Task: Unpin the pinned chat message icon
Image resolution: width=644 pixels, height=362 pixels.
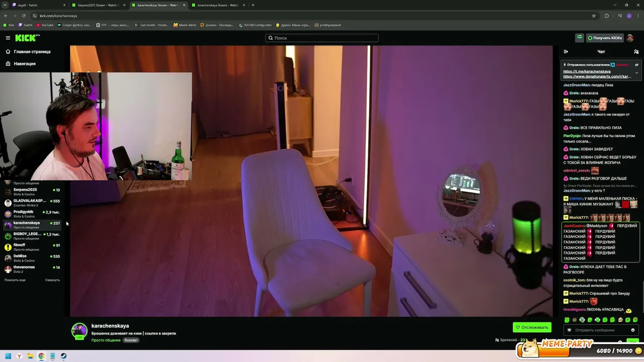Action: coord(636,65)
